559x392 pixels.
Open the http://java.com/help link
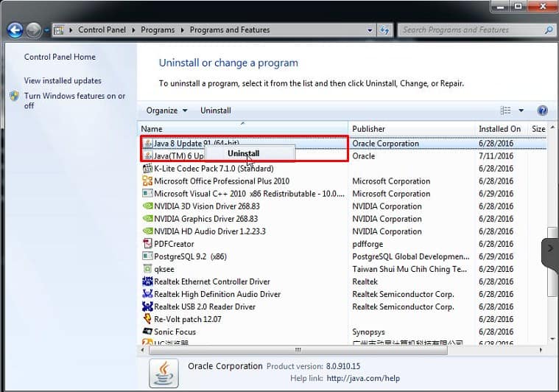pyautogui.click(x=363, y=378)
